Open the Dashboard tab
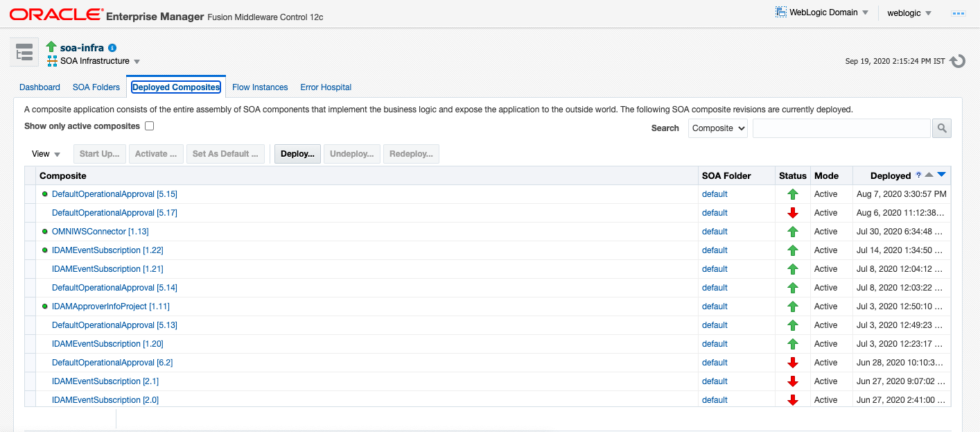The image size is (980, 432). [x=40, y=87]
